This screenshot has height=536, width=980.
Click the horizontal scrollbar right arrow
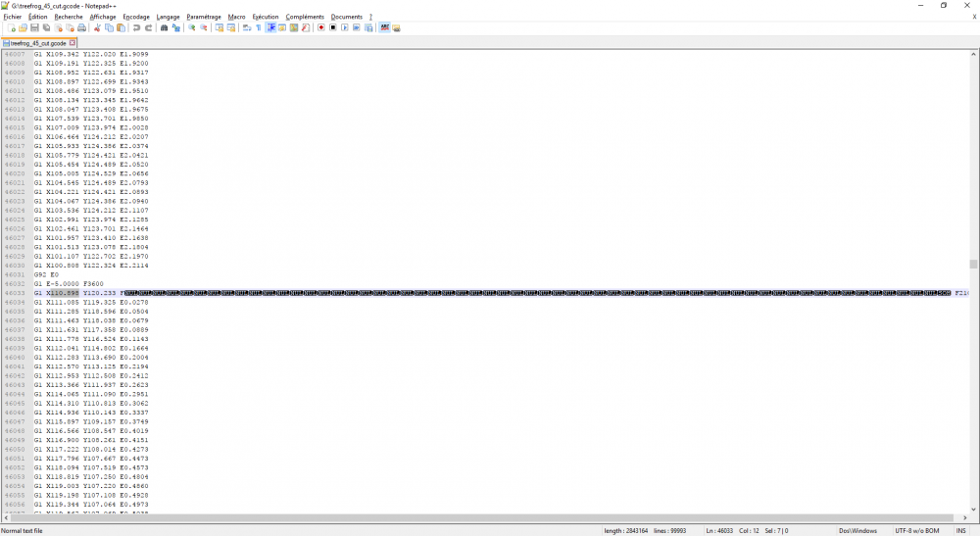pos(965,517)
